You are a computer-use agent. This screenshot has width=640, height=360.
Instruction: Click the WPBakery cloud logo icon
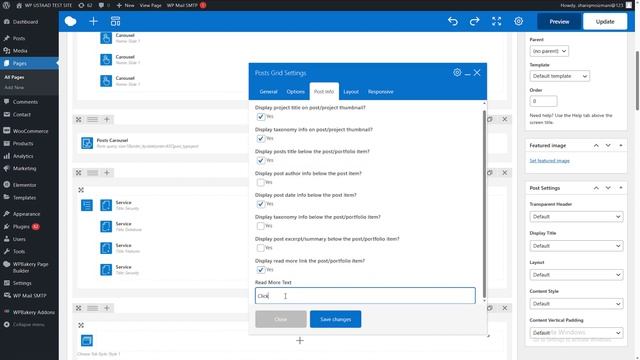71,21
